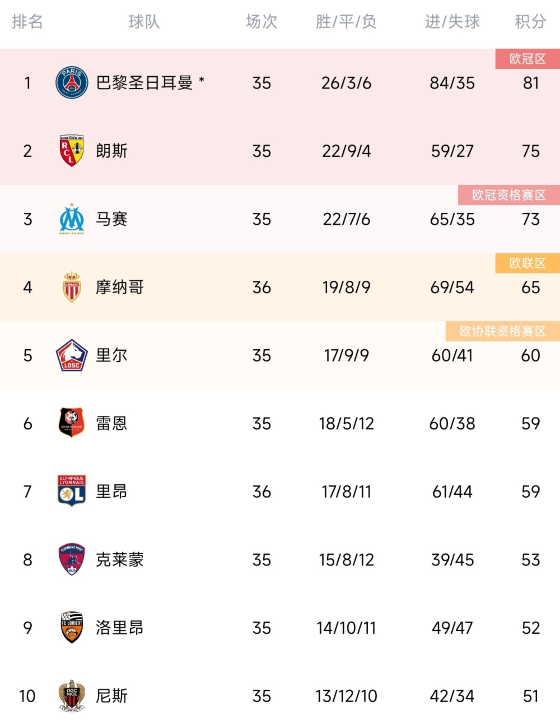Click the OGC Nice club crest
The height and width of the screenshot is (728, 560).
(72, 695)
